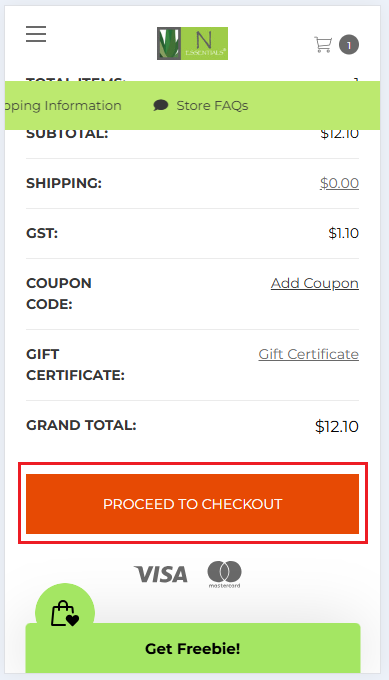Viewport: 389px width, 680px height.
Task: Click the Gift Certificate row label
Action: coord(75,365)
